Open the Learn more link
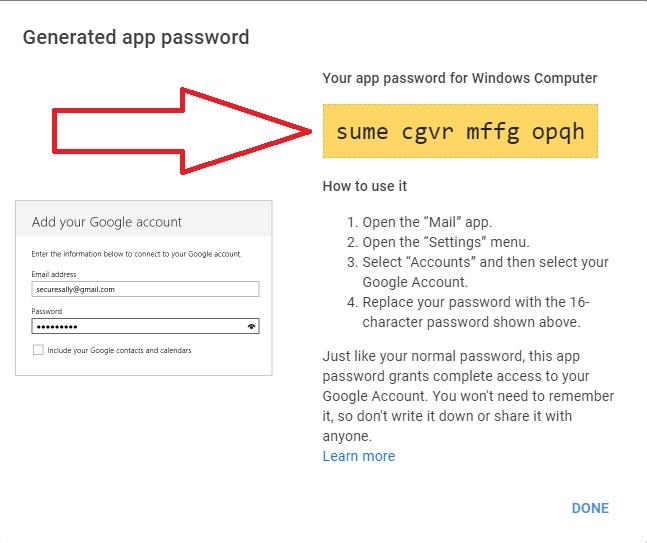Screen dimensions: 647x543 point(358,456)
